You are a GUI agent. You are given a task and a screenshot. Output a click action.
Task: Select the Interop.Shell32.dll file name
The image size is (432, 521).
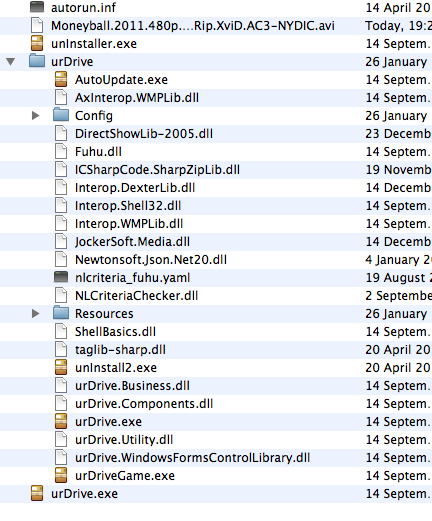tap(128, 206)
